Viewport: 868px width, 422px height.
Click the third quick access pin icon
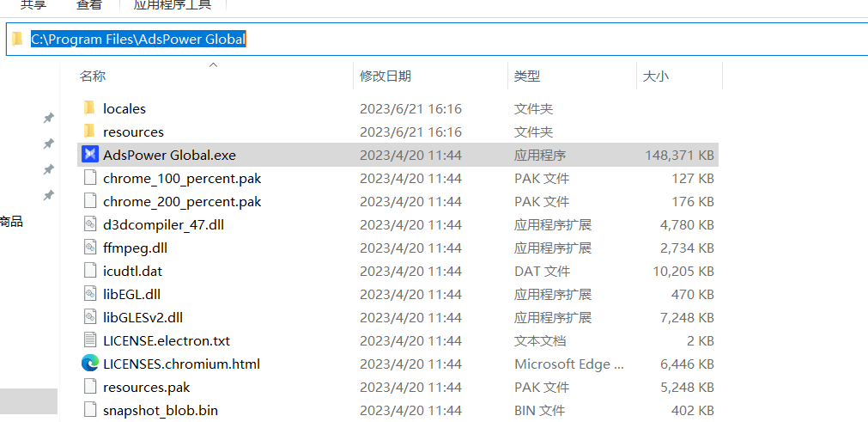tap(49, 169)
